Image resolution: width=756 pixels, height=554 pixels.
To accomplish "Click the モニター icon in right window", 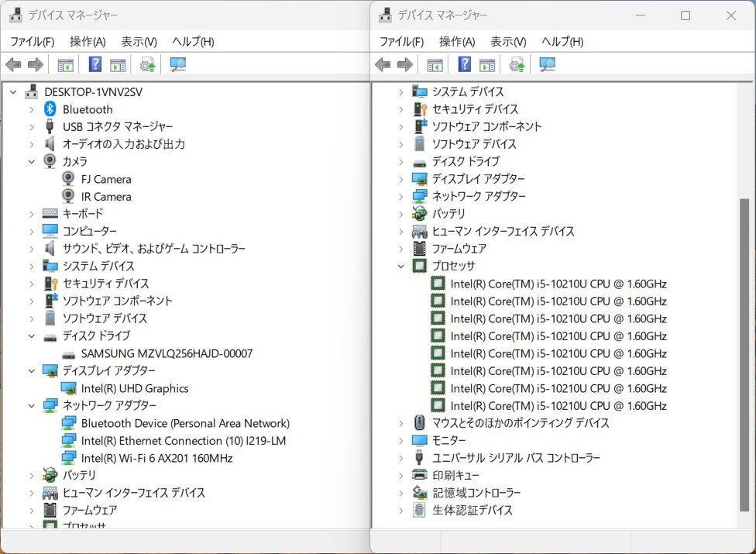I will point(420,440).
